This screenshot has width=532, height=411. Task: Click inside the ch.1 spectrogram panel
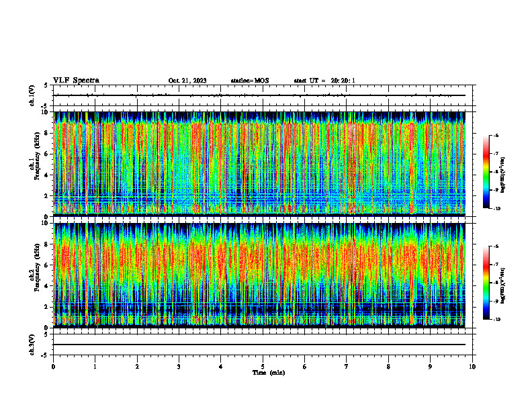pos(259,164)
